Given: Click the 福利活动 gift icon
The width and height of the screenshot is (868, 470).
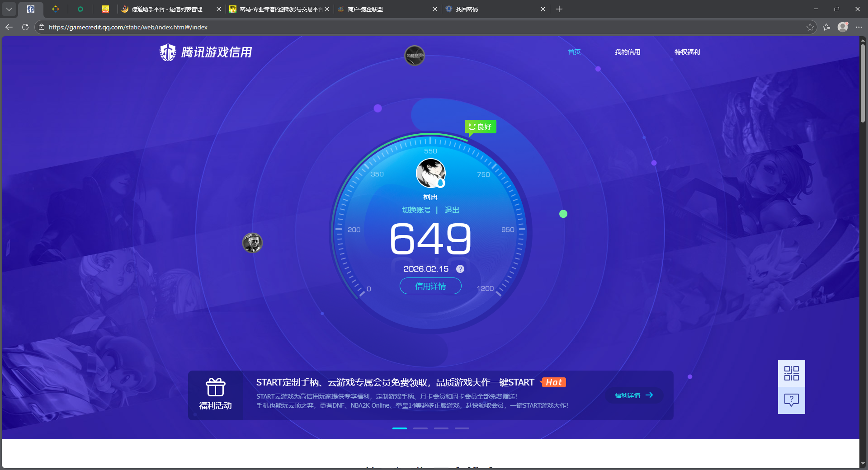Looking at the screenshot, I should (216, 387).
